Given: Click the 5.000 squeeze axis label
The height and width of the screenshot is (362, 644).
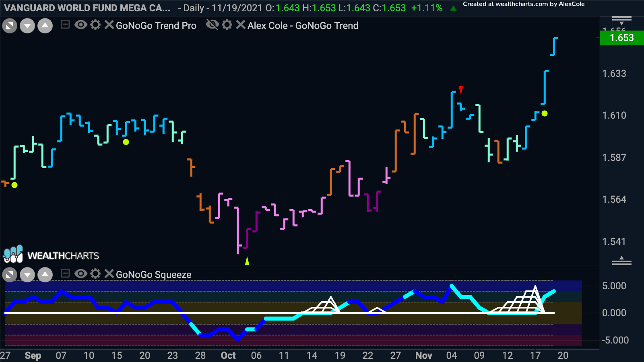Looking at the screenshot, I should click(614, 286).
